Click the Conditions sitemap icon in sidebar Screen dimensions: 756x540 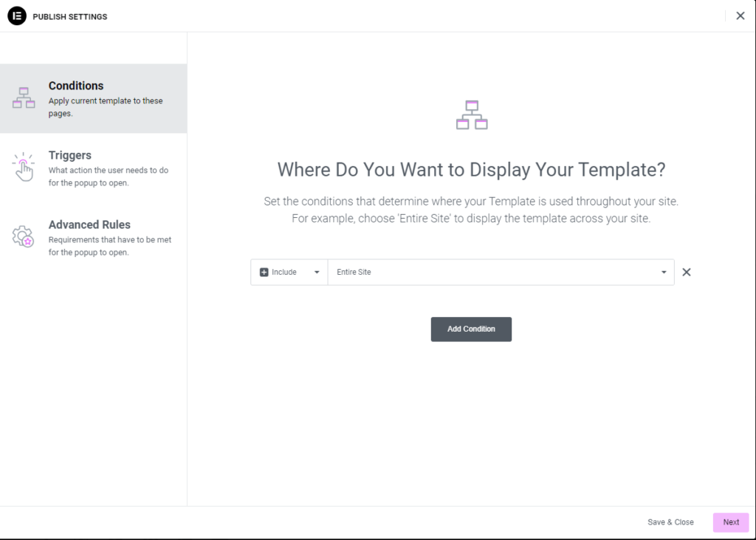coord(24,98)
